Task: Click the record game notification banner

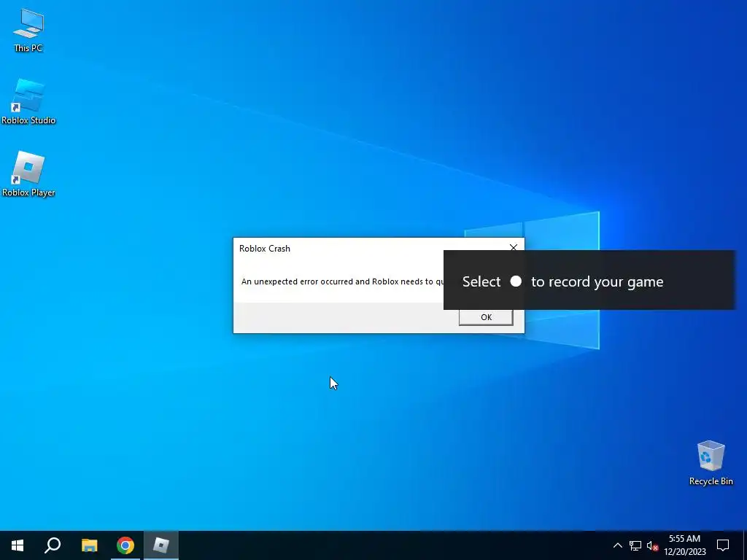Action: click(x=589, y=280)
